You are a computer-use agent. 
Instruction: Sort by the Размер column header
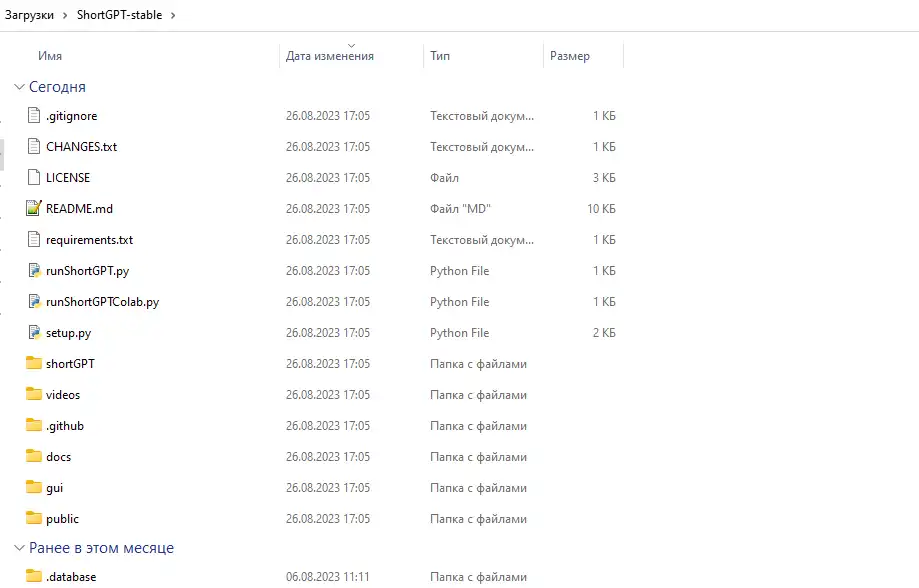pos(570,56)
